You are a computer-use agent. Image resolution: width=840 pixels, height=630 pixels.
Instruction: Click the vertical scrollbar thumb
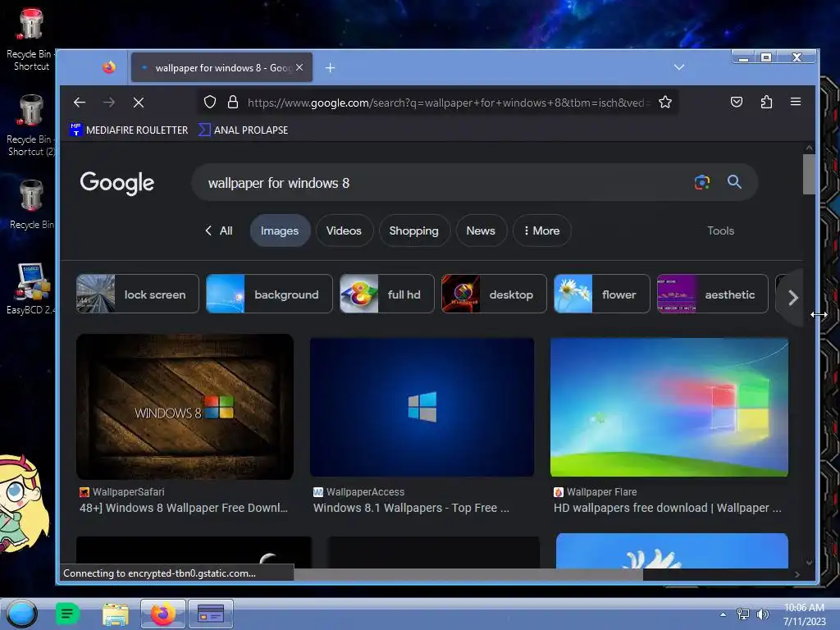[x=809, y=174]
